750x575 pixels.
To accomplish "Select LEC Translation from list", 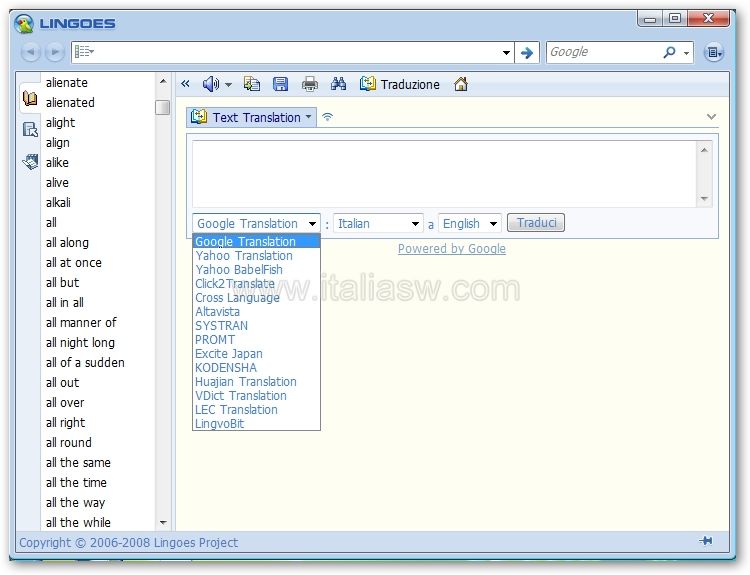I will 256,409.
